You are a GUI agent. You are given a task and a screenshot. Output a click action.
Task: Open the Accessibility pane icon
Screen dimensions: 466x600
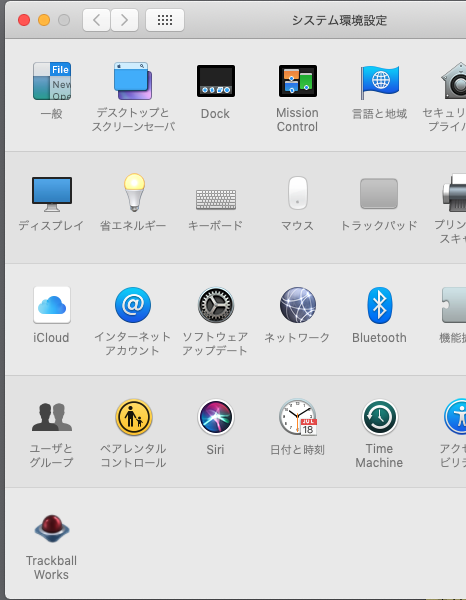[455, 417]
